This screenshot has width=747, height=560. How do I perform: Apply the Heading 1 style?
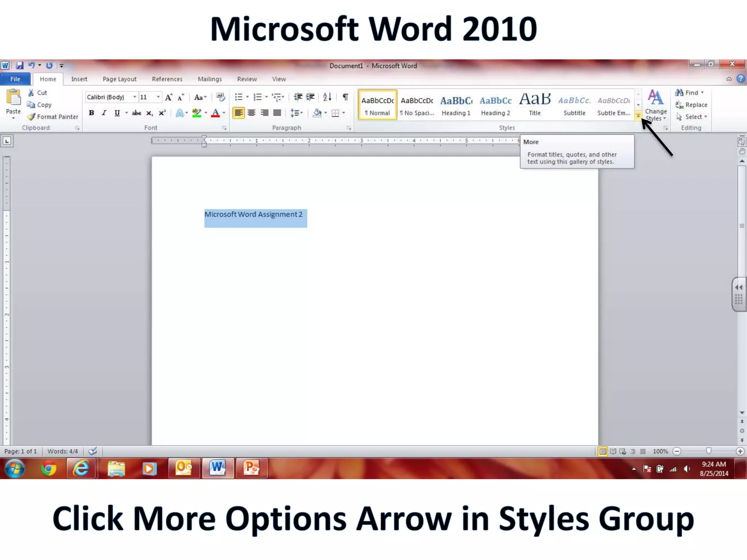456,105
